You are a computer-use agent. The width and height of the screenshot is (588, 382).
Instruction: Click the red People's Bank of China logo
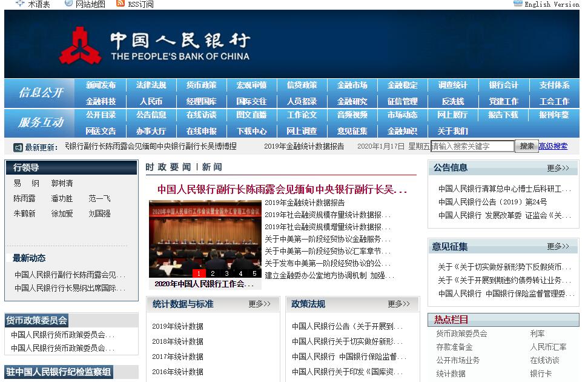(x=81, y=45)
